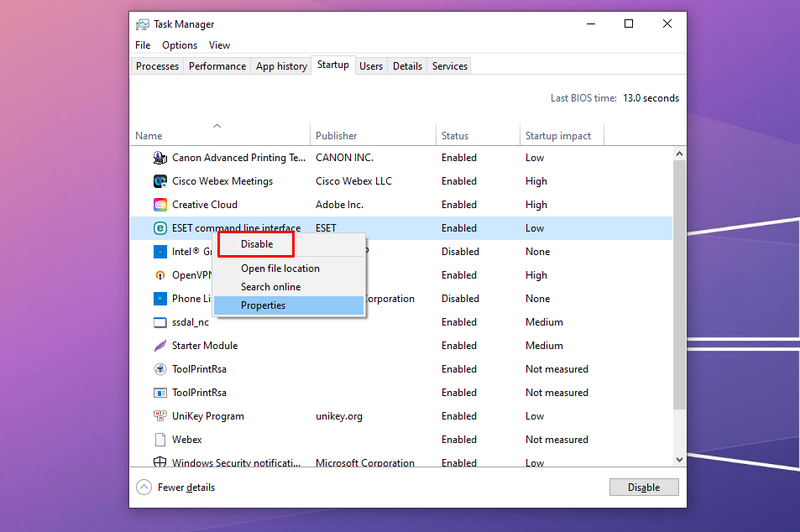Click the Creative Cloud icon

160,205
